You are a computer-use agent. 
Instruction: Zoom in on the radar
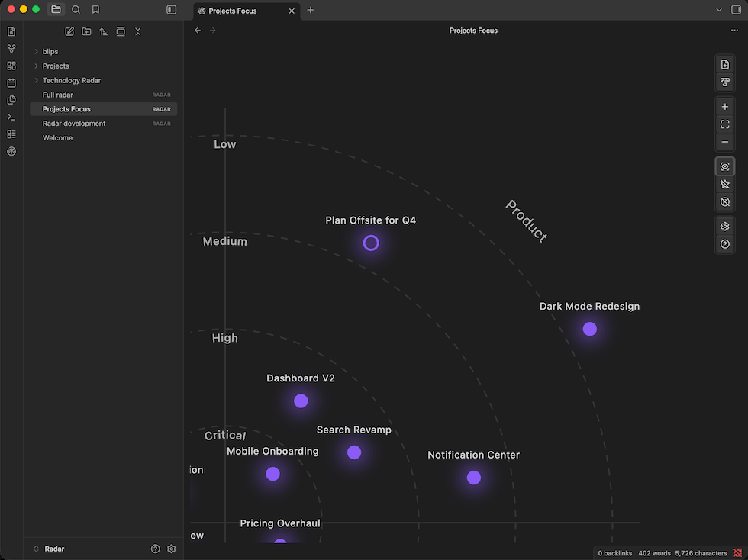[x=724, y=107]
